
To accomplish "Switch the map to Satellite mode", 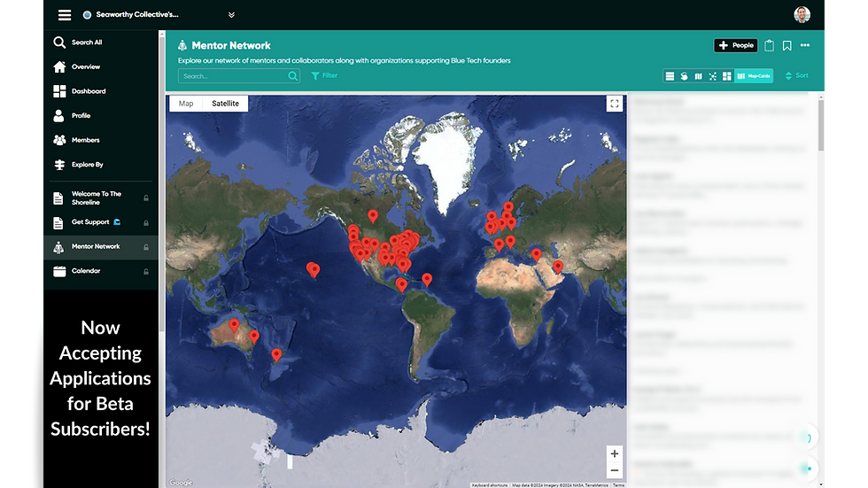I will (225, 104).
